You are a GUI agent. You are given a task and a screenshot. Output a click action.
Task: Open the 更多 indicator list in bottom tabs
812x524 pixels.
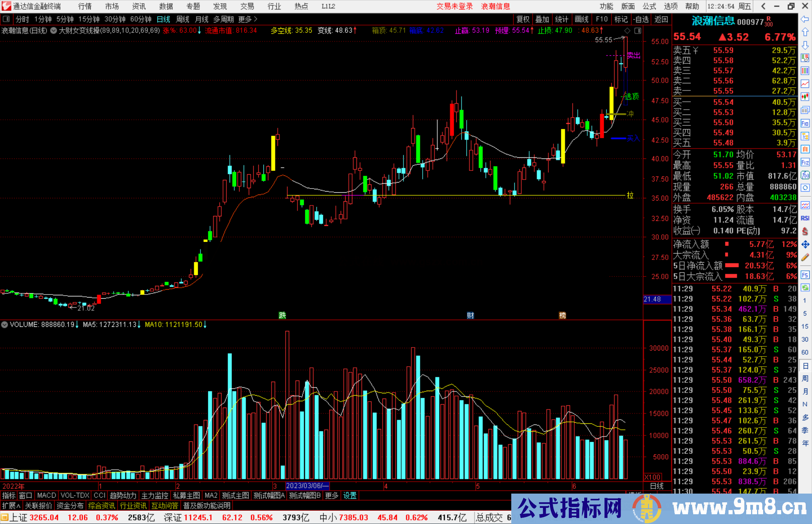(x=331, y=495)
